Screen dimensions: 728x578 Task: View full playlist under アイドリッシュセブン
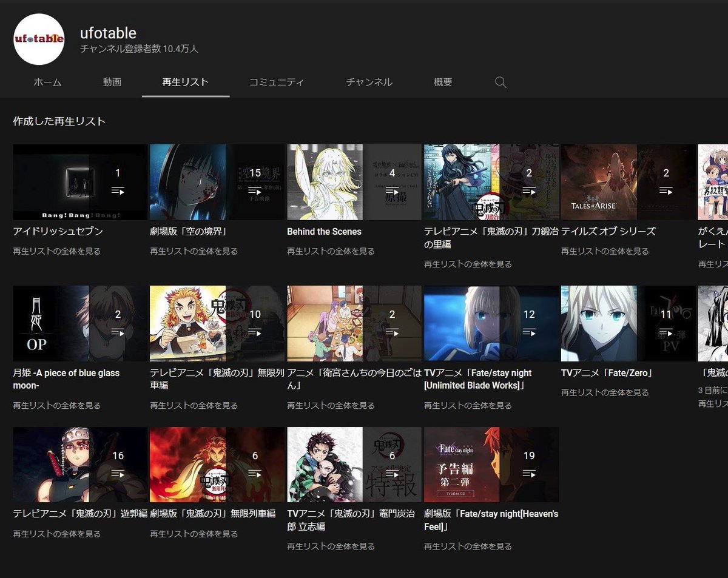(57, 251)
